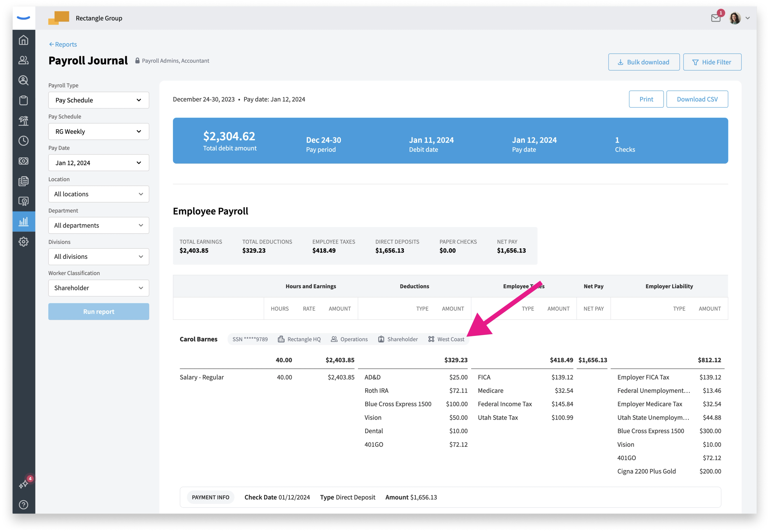Click the PAYMENT INFO label
Image resolution: width=769 pixels, height=532 pixels.
pyautogui.click(x=210, y=497)
